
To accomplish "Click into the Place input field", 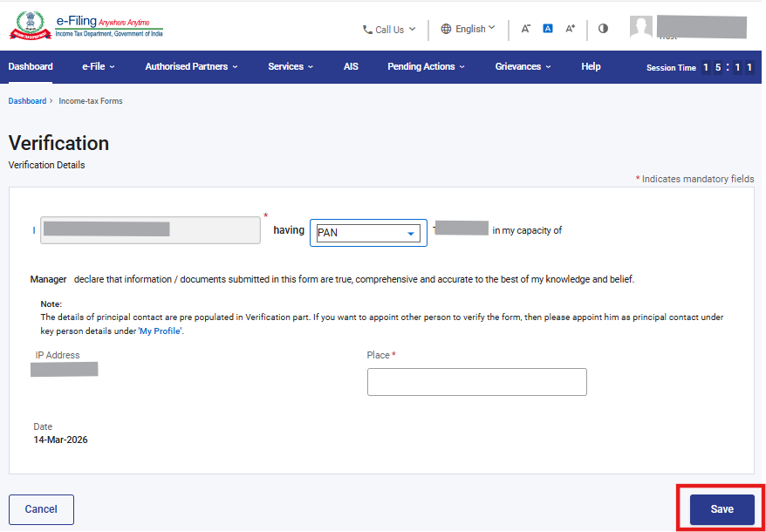I will click(x=477, y=382).
